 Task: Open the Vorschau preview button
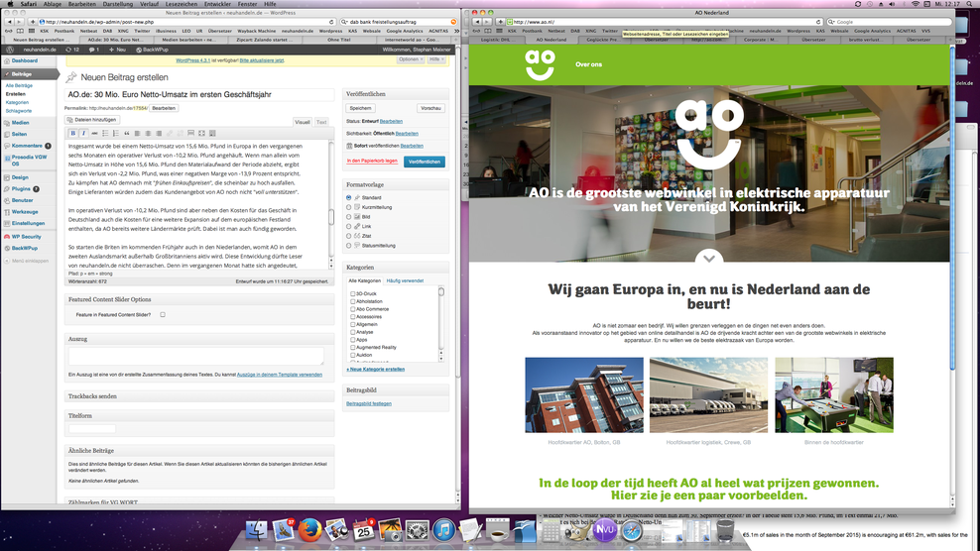430,108
